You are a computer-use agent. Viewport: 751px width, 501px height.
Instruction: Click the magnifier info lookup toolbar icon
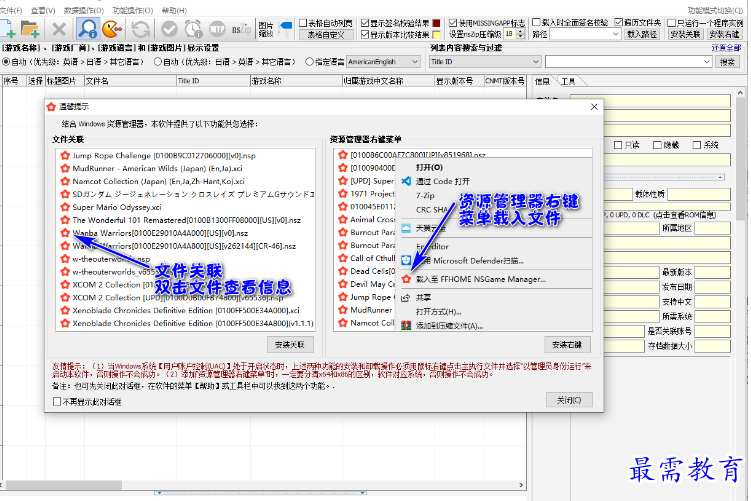87,29
